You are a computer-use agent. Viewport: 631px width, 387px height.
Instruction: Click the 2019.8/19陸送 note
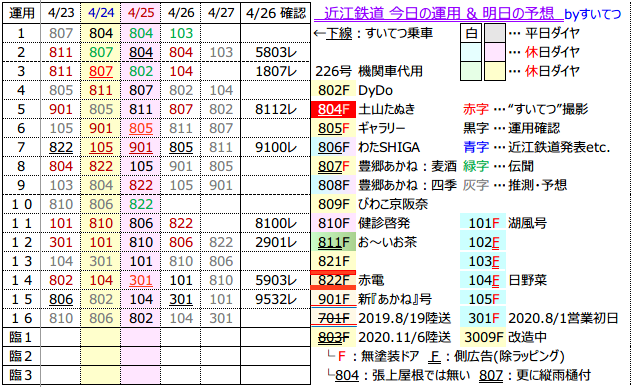[x=404, y=318]
